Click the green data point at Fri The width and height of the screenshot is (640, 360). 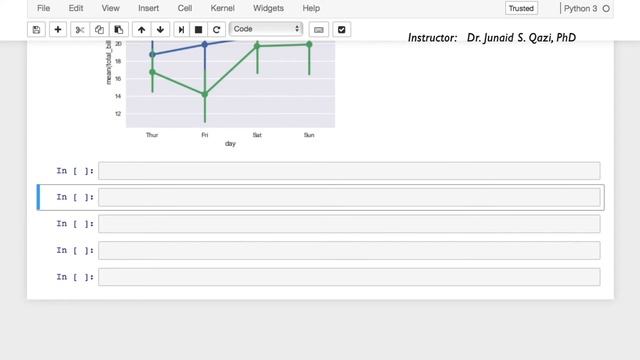(x=205, y=94)
